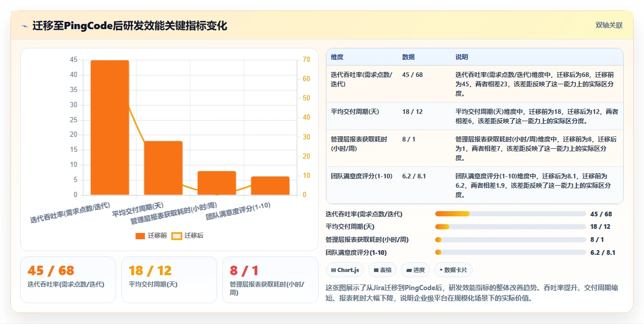Viewport: 644px width, 324px height.
Task: Select the 表格 tag
Action: (383, 270)
